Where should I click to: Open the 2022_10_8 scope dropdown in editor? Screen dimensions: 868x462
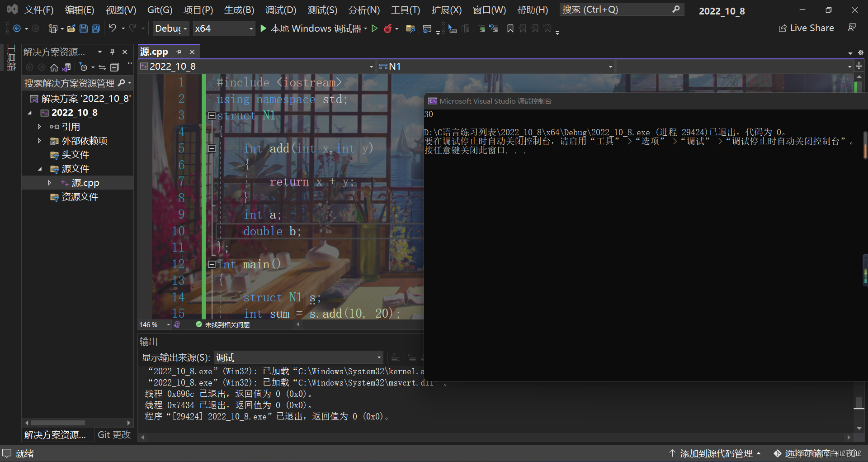point(257,67)
